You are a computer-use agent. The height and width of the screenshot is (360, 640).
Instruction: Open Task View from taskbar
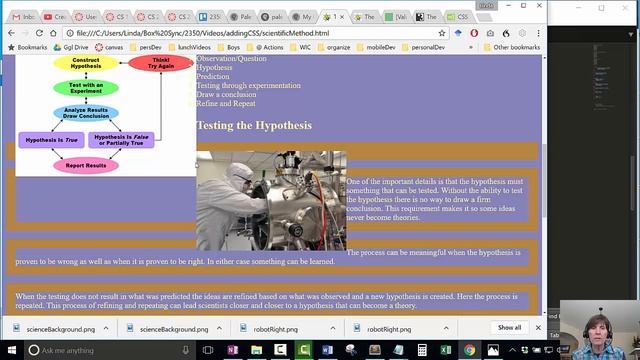(208, 350)
